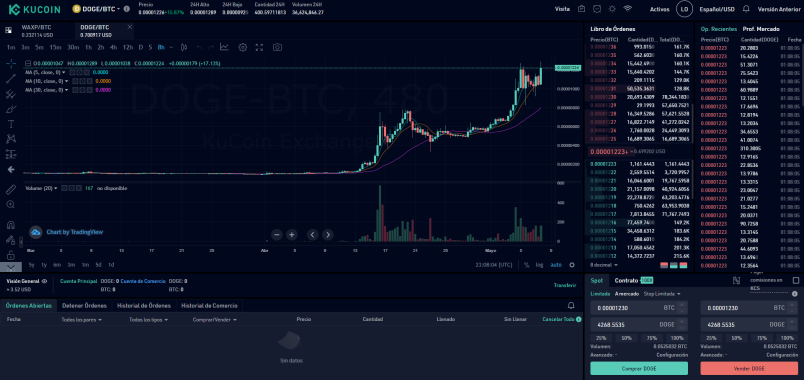The height and width of the screenshot is (380, 804).
Task: Expand MA (30, close, 0) indicator options
Action: click(x=67, y=90)
